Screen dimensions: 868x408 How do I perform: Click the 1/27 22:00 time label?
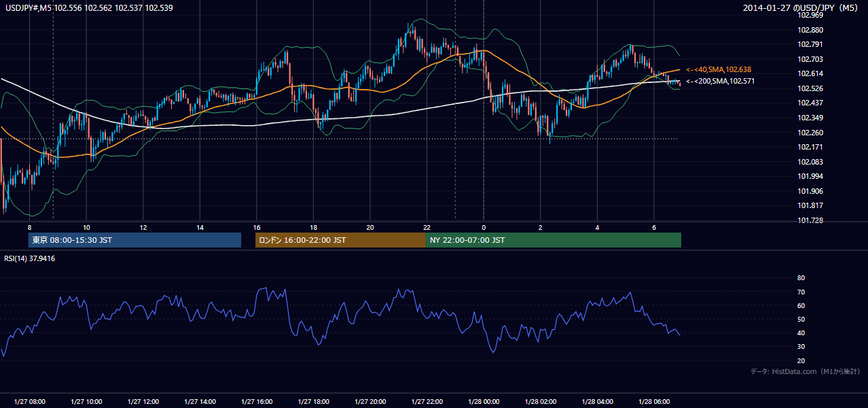427,402
